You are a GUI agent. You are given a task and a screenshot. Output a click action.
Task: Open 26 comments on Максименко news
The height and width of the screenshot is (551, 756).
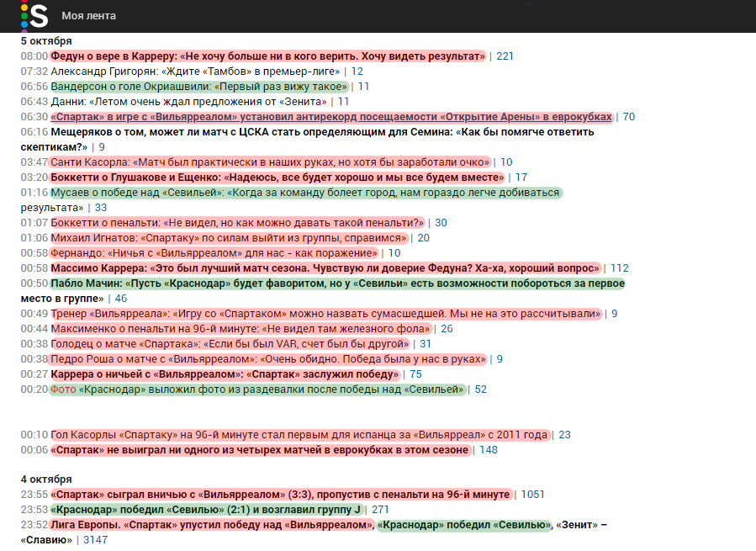coord(447,329)
